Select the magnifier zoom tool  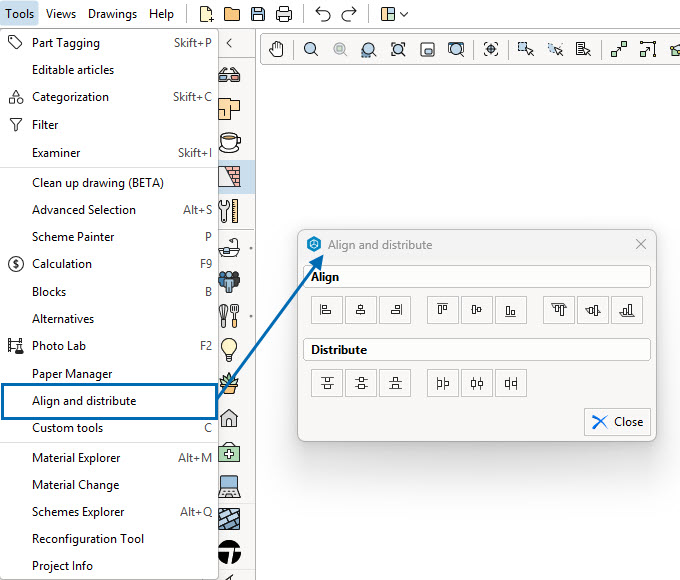[x=311, y=49]
